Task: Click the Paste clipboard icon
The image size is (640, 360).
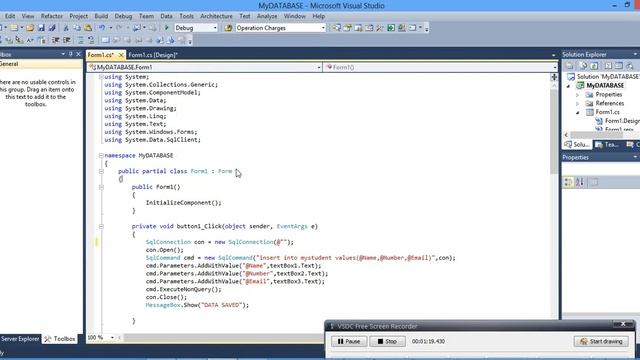Action: (88, 28)
